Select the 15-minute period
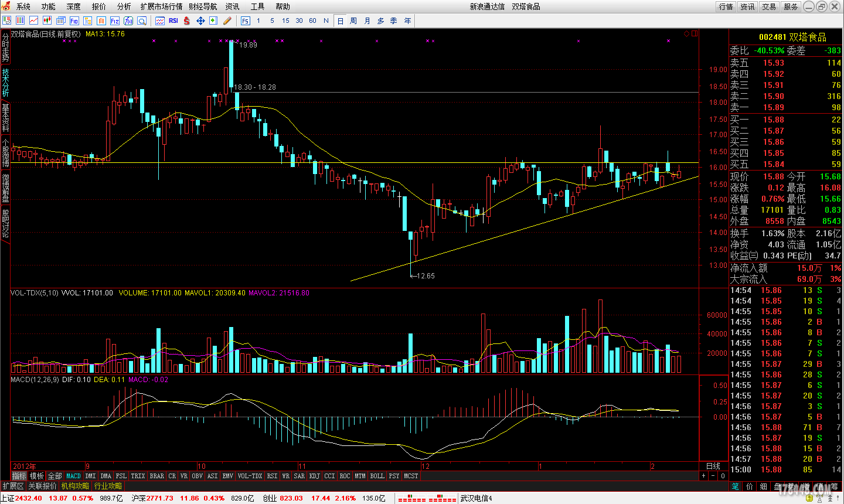Image resolution: width=844 pixels, height=504 pixels. click(285, 21)
